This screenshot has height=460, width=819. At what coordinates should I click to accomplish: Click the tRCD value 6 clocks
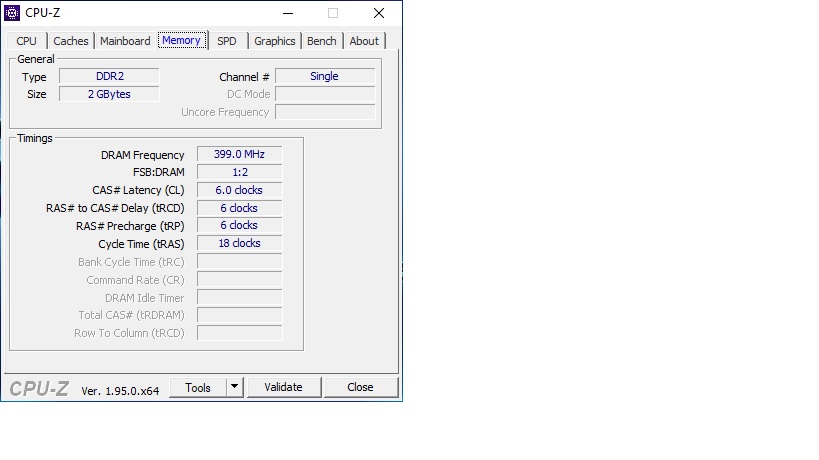[240, 208]
